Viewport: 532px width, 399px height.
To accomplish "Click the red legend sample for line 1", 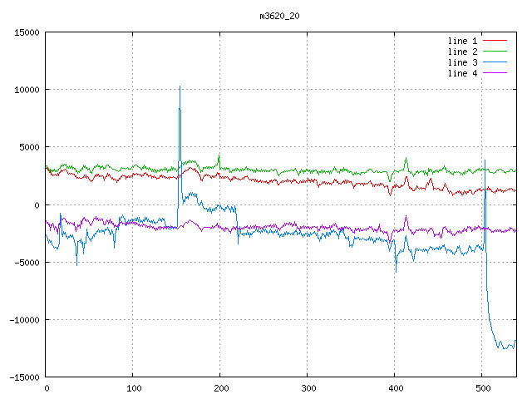I will 495,41.
